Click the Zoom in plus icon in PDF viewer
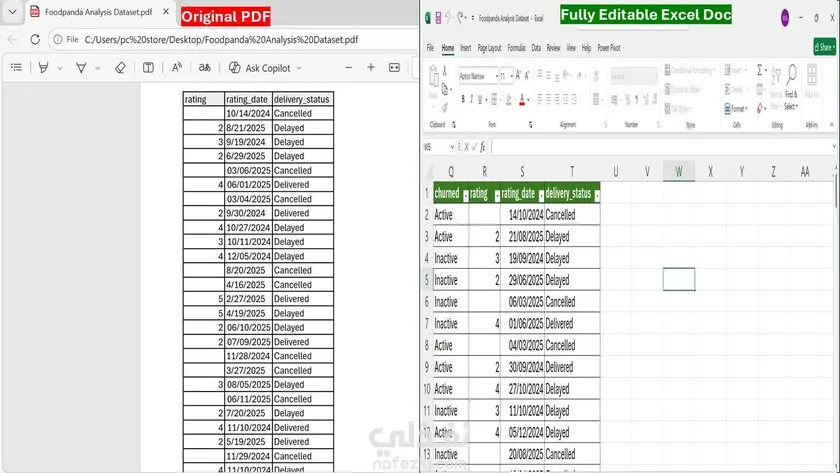This screenshot has height=473, width=840. pos(371,67)
